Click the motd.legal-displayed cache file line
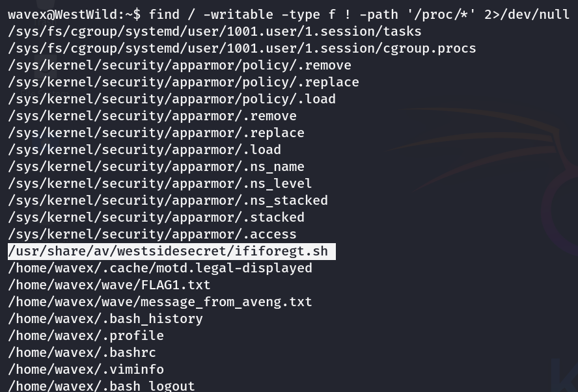The image size is (578, 392). point(160,268)
